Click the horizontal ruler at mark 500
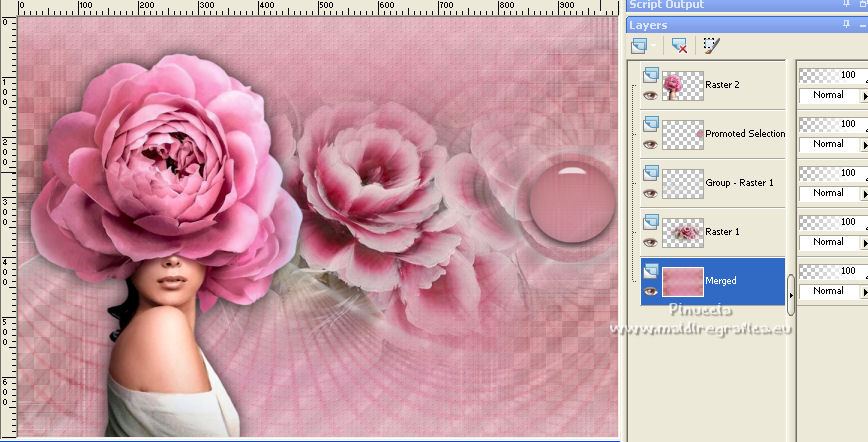The height and width of the screenshot is (442, 868). (x=325, y=7)
